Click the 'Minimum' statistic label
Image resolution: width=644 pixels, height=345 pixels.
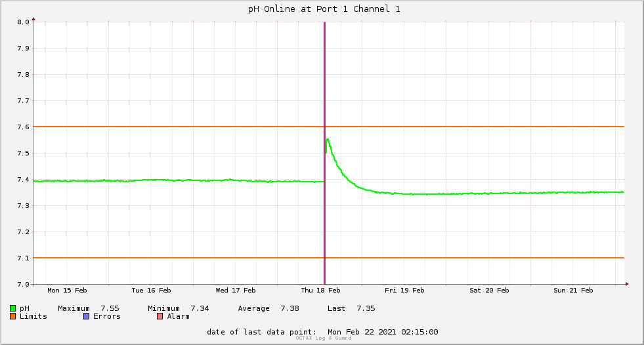[164, 308]
